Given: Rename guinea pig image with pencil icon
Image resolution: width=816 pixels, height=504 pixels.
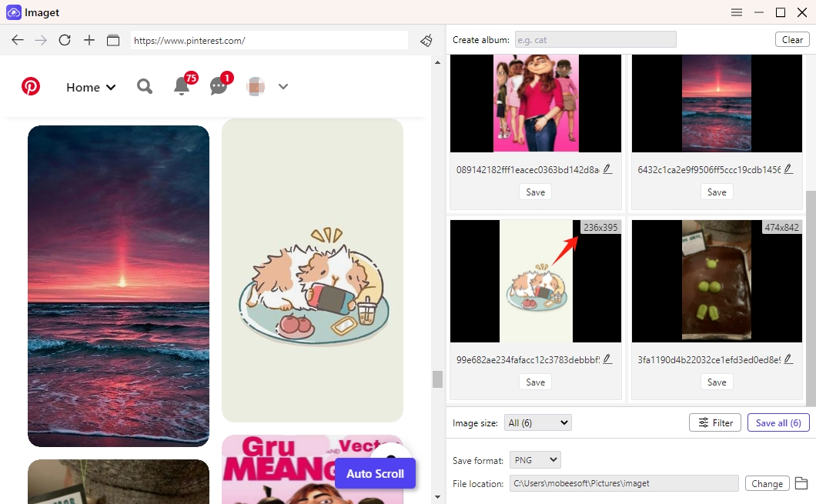Looking at the screenshot, I should [x=607, y=359].
